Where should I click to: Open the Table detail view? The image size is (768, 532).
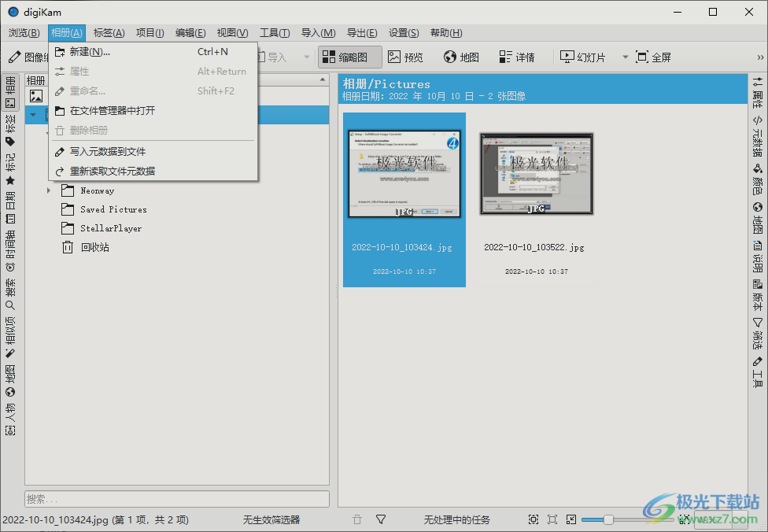pyautogui.click(x=517, y=57)
